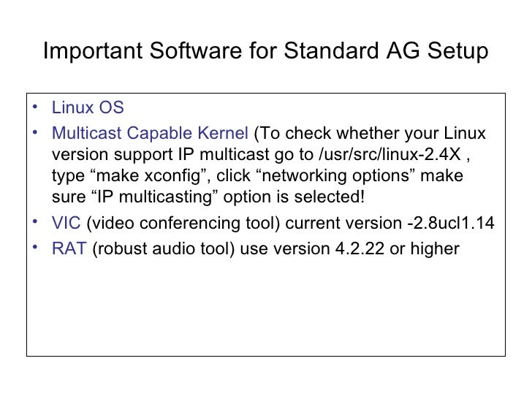Click the 'VIC' blue label
Screen dimensions: 532x399
(66, 224)
